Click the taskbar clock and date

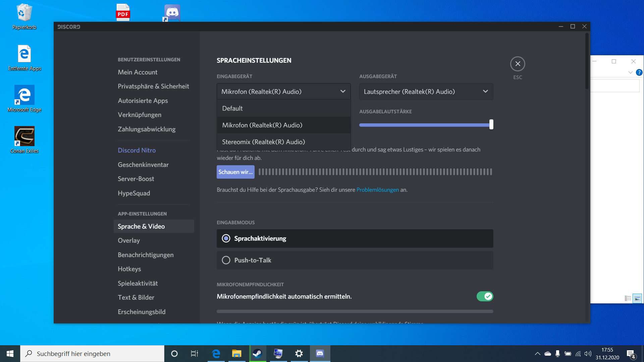[x=607, y=354]
